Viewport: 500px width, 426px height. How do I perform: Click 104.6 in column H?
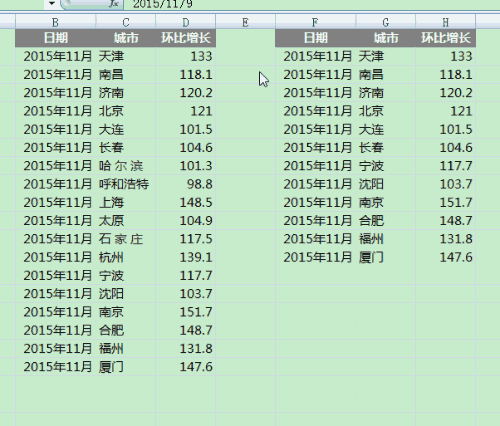(x=446, y=147)
